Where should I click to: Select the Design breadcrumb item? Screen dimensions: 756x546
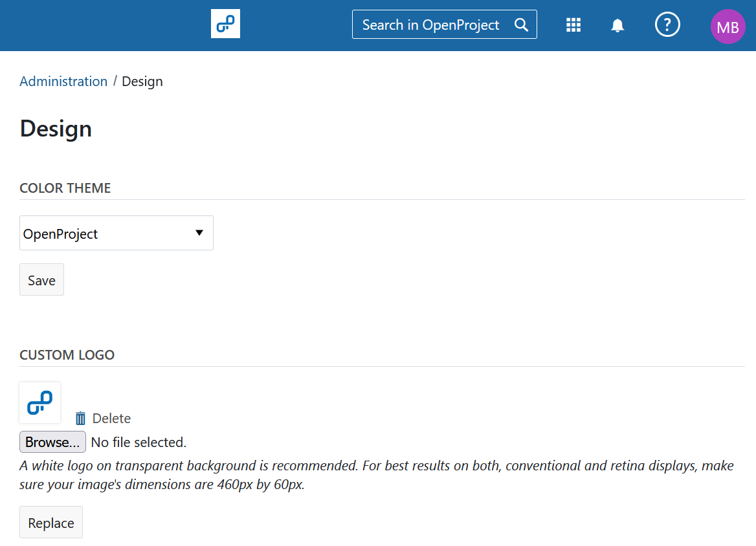[142, 82]
